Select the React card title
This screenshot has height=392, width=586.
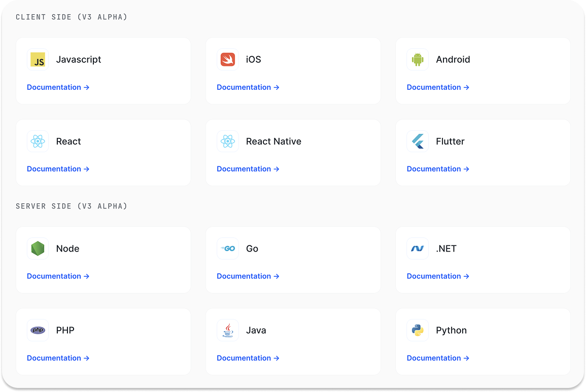tap(68, 141)
